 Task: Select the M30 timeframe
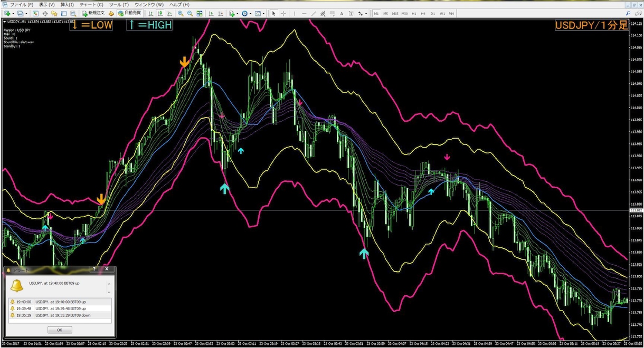point(404,13)
